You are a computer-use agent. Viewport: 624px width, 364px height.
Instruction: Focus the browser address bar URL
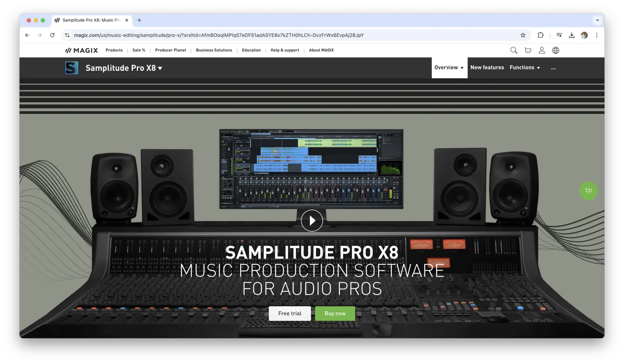pyautogui.click(x=219, y=35)
